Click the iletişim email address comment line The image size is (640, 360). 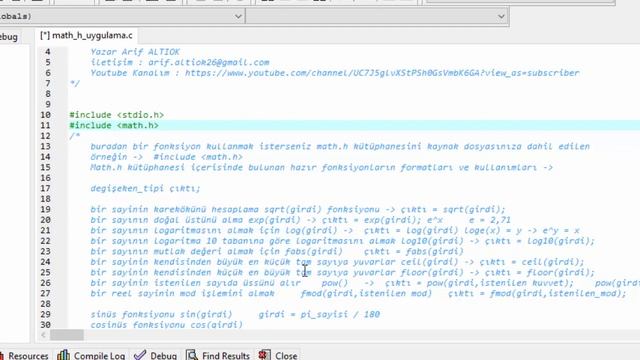(x=180, y=62)
